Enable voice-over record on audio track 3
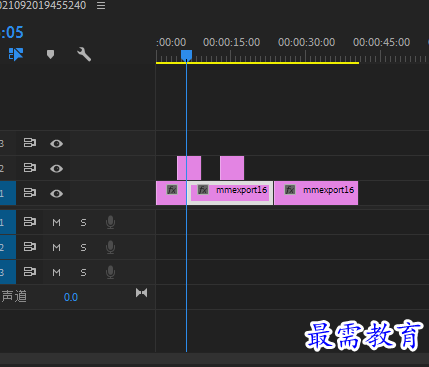 (110, 272)
